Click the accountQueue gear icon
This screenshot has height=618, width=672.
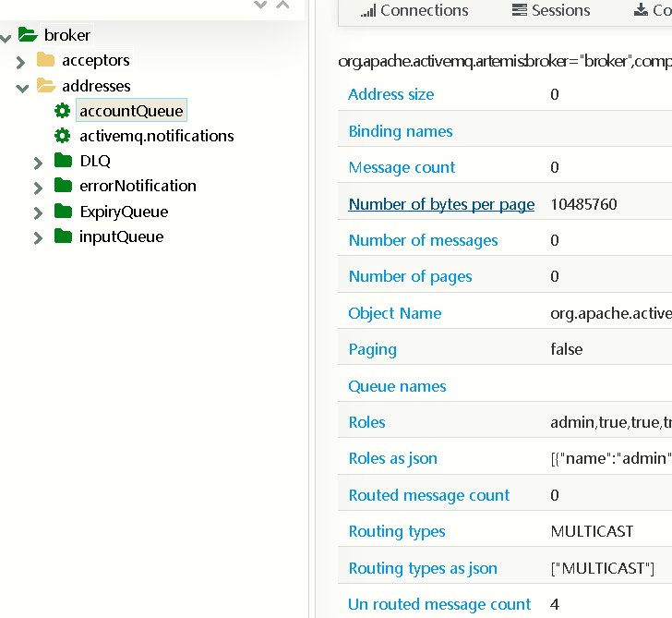coord(62,111)
